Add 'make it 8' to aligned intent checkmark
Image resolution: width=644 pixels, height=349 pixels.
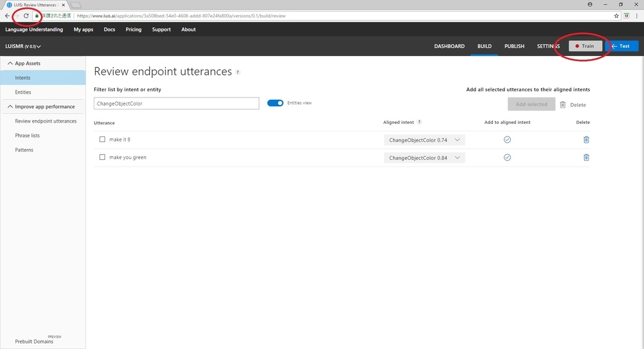(x=508, y=140)
